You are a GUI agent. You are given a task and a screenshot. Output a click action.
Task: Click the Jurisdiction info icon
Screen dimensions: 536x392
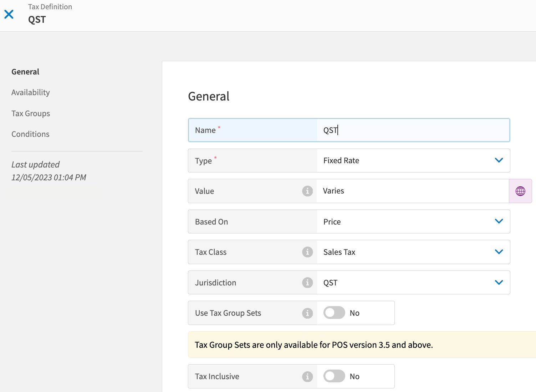pos(307,283)
